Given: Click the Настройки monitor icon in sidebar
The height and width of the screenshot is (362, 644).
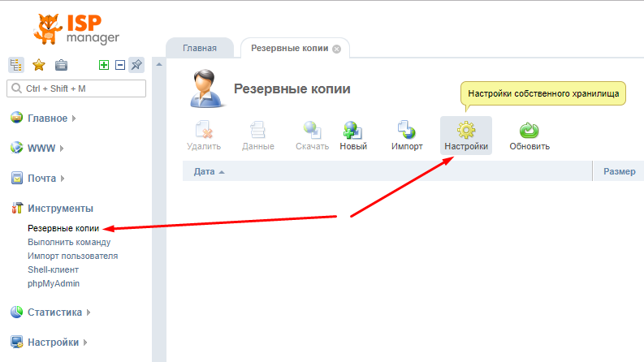Looking at the screenshot, I should click(x=16, y=342).
